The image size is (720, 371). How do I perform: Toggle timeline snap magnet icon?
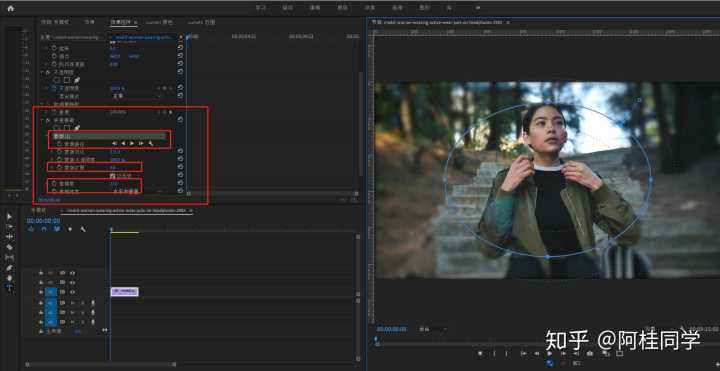44,229
